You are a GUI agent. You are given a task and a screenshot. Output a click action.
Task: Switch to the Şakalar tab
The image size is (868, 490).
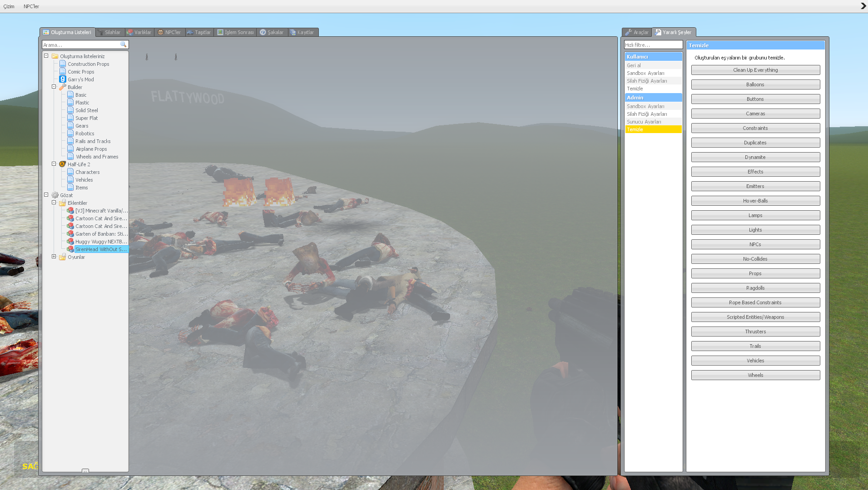coord(272,32)
